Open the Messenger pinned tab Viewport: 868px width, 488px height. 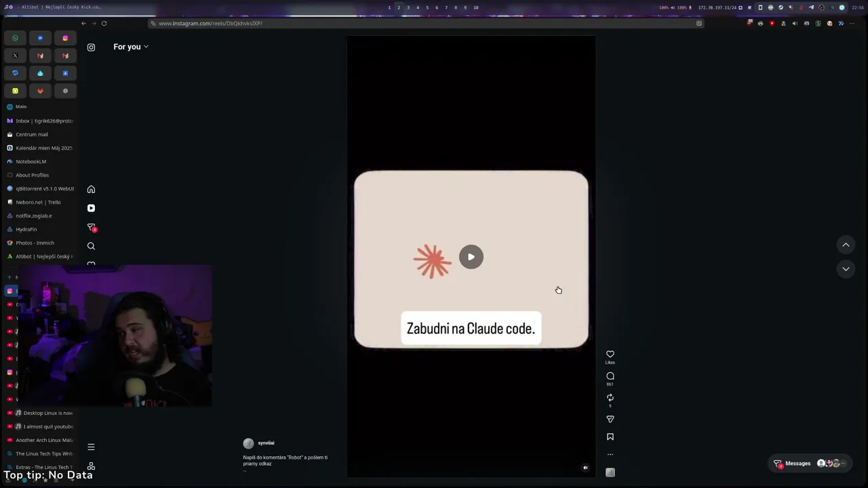[40, 38]
